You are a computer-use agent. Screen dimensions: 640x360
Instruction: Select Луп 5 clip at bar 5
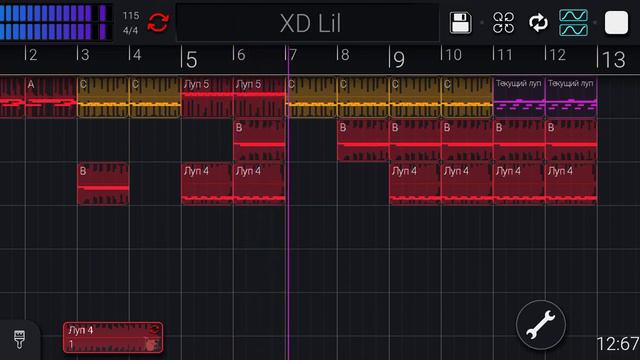207,98
